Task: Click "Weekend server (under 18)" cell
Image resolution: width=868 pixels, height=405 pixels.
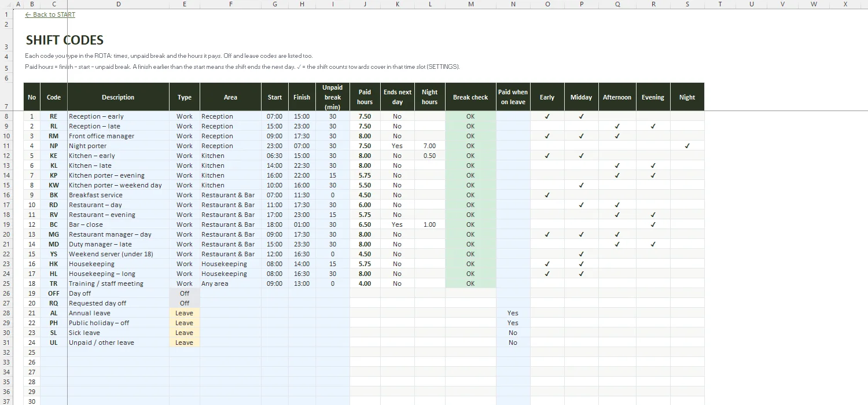Action: tap(118, 254)
